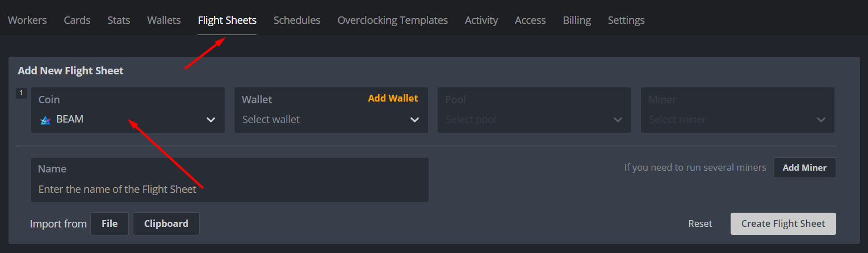Go to the Stats tab
Viewport: 868px width, 253px height.
coord(119,20)
